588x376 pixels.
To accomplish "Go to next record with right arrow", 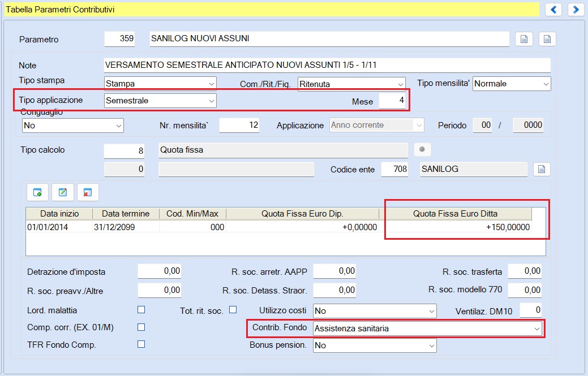I will pos(576,10).
